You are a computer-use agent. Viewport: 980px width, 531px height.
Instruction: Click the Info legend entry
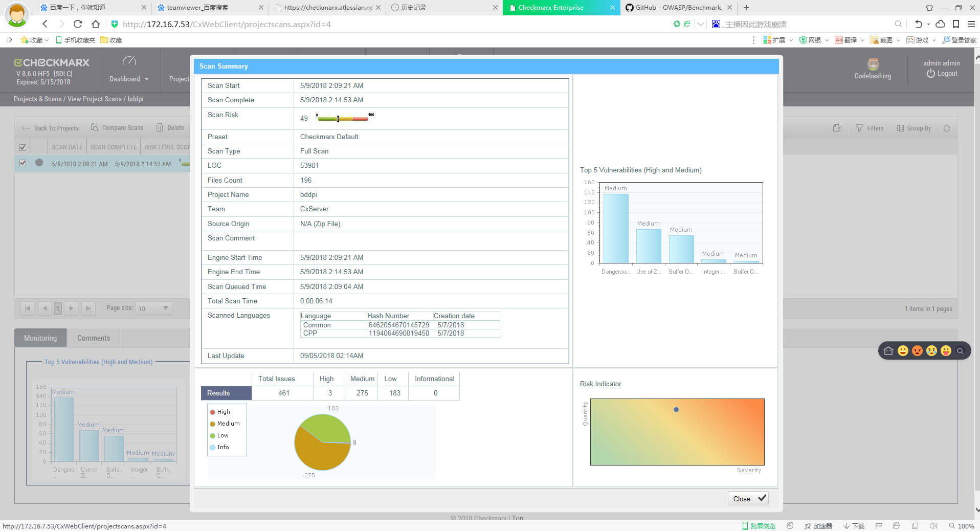(x=219, y=447)
